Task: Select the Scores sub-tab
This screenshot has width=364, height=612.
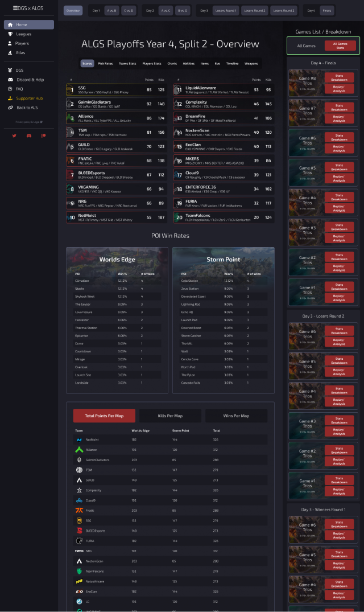Action: click(x=87, y=63)
